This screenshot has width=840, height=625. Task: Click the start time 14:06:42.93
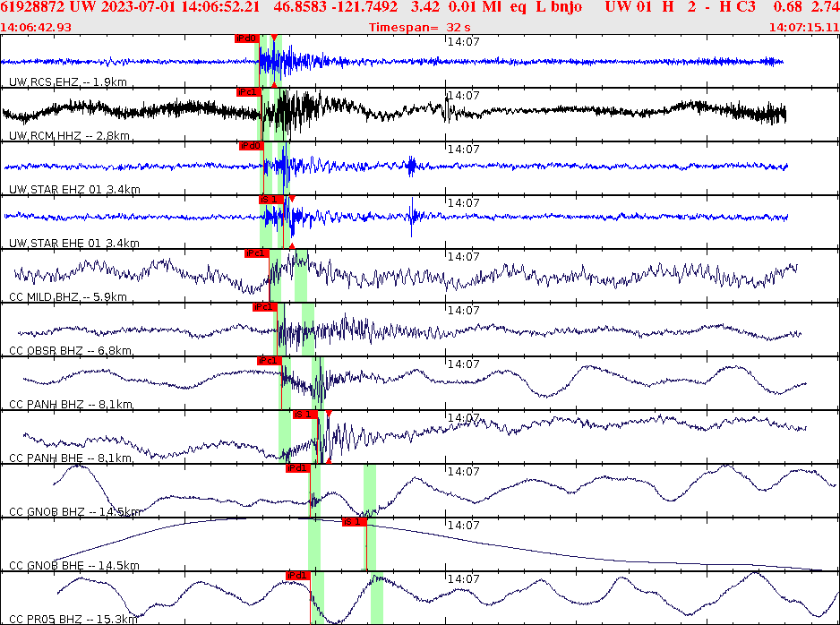[33, 27]
